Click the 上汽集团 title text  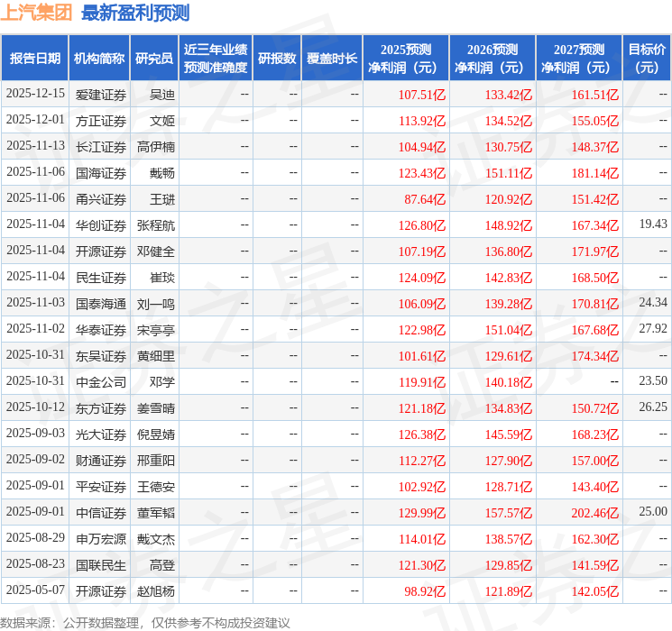click(36, 12)
